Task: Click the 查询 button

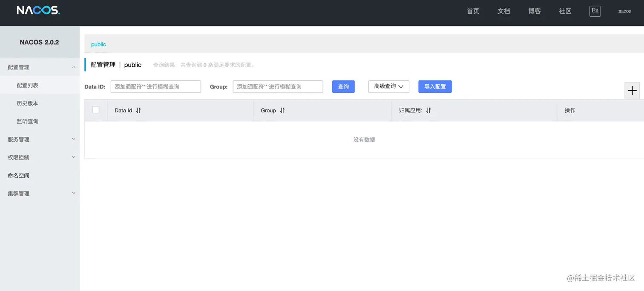Action: (343, 86)
